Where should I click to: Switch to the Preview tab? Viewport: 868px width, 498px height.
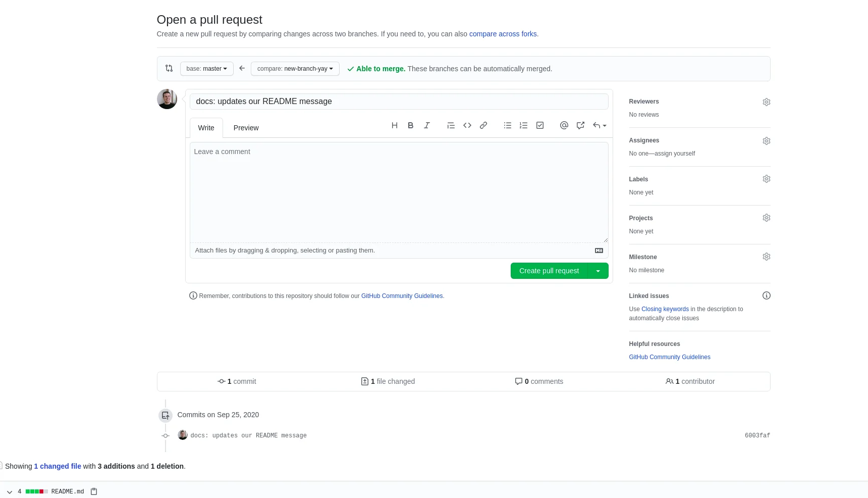pyautogui.click(x=246, y=128)
